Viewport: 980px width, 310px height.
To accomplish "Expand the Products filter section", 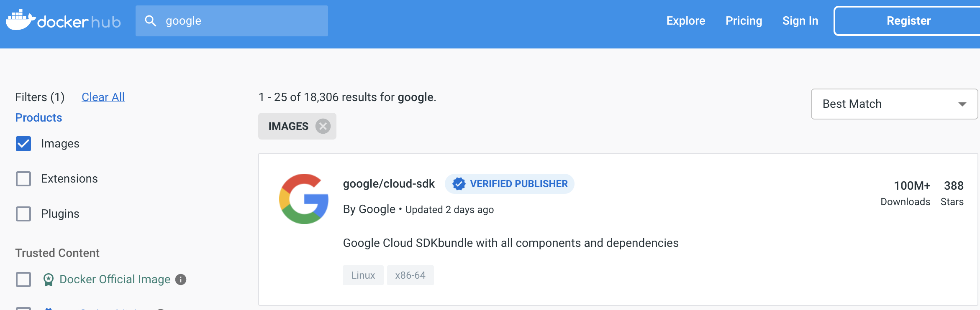I will point(38,117).
